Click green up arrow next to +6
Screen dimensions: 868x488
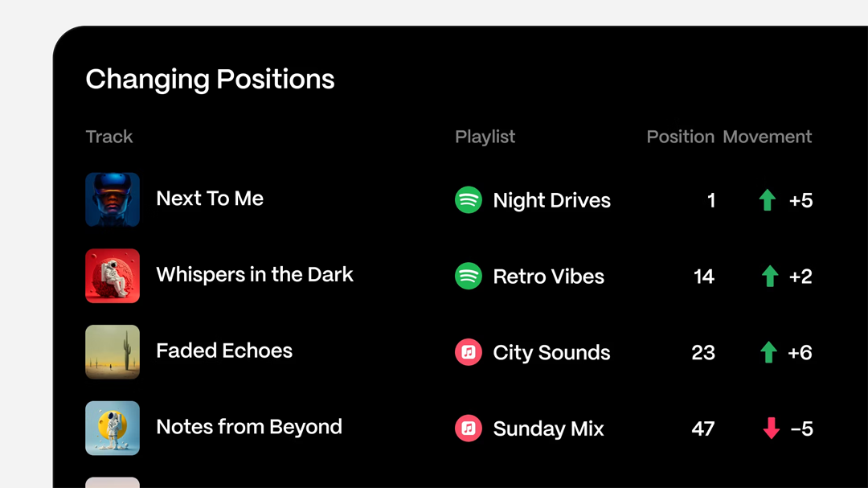click(769, 352)
